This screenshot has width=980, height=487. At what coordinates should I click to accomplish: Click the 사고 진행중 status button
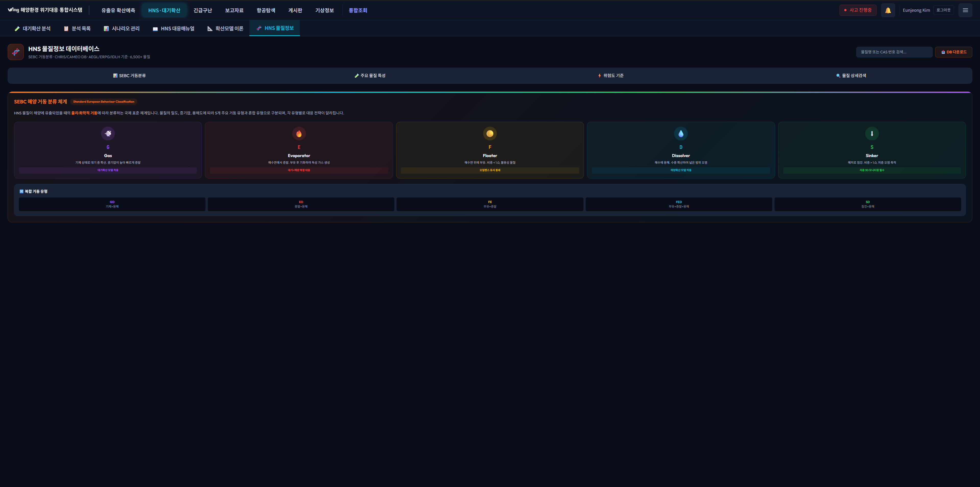[857, 10]
